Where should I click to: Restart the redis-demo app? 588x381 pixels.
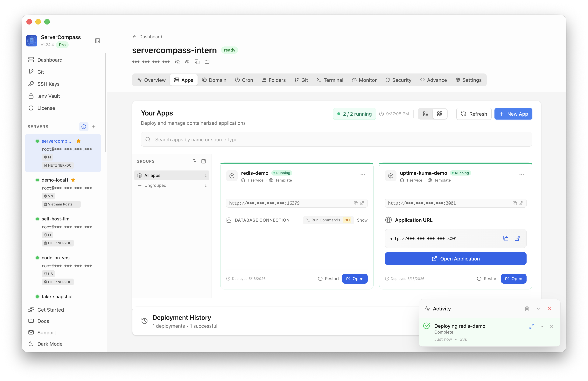click(329, 279)
